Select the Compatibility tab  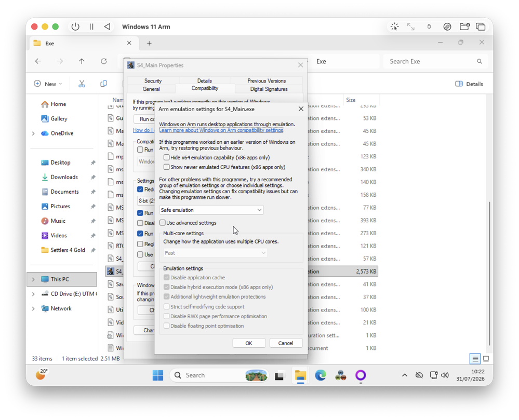[205, 88]
